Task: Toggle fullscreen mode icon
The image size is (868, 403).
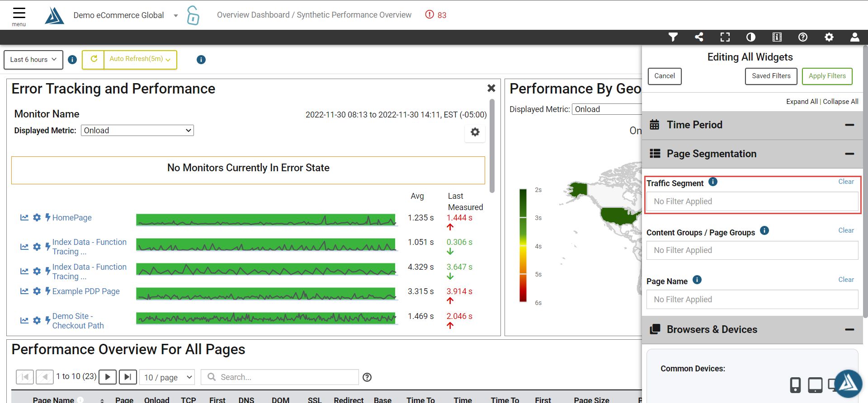Action: click(725, 37)
